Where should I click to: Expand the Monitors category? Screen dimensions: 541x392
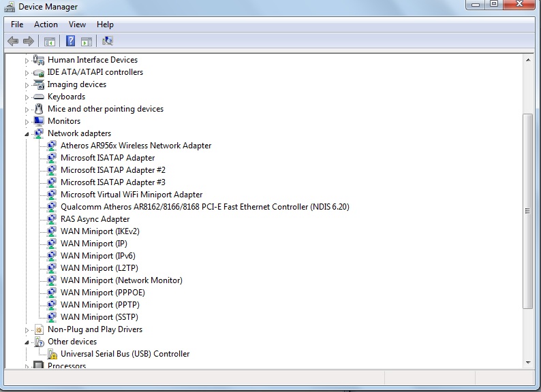click(27, 122)
